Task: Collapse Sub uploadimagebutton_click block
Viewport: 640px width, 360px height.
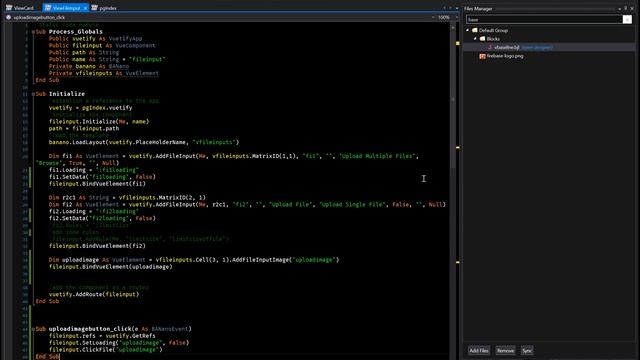Action: tap(33, 329)
